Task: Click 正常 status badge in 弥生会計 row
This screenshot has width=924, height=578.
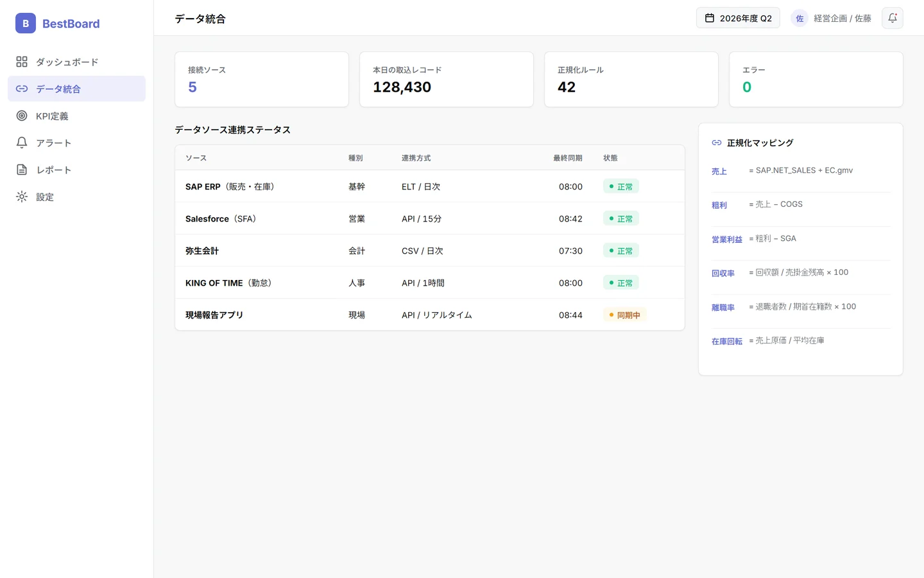Action: coord(621,250)
